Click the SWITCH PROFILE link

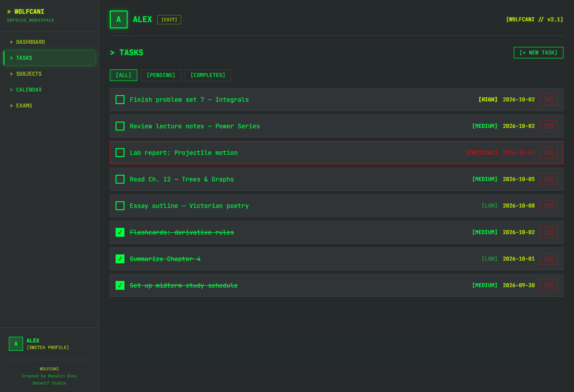tap(48, 348)
